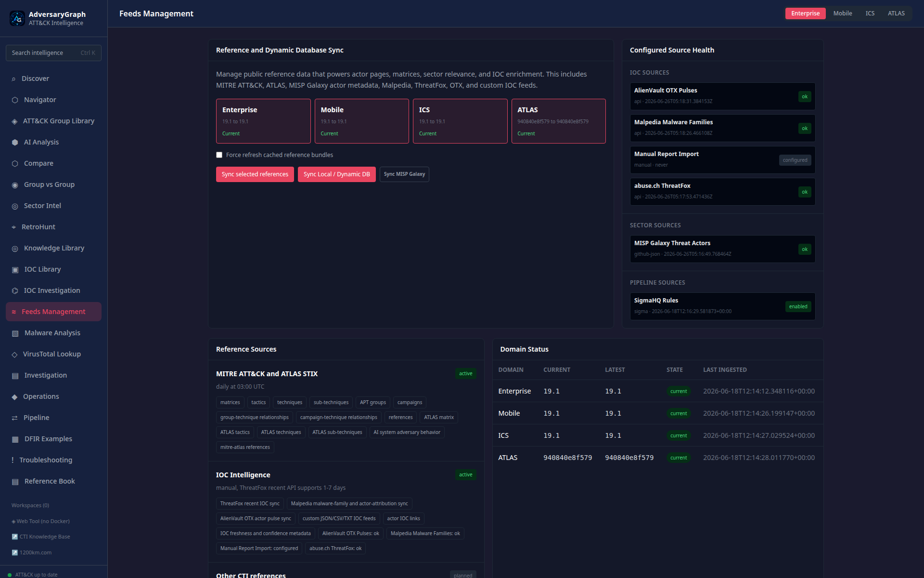Click the IOC Library icon
The image size is (924, 578).
[x=15, y=270]
